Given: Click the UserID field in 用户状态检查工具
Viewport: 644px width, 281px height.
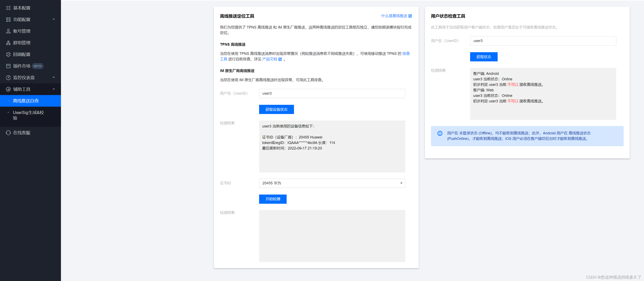Looking at the screenshot, I should [543, 41].
